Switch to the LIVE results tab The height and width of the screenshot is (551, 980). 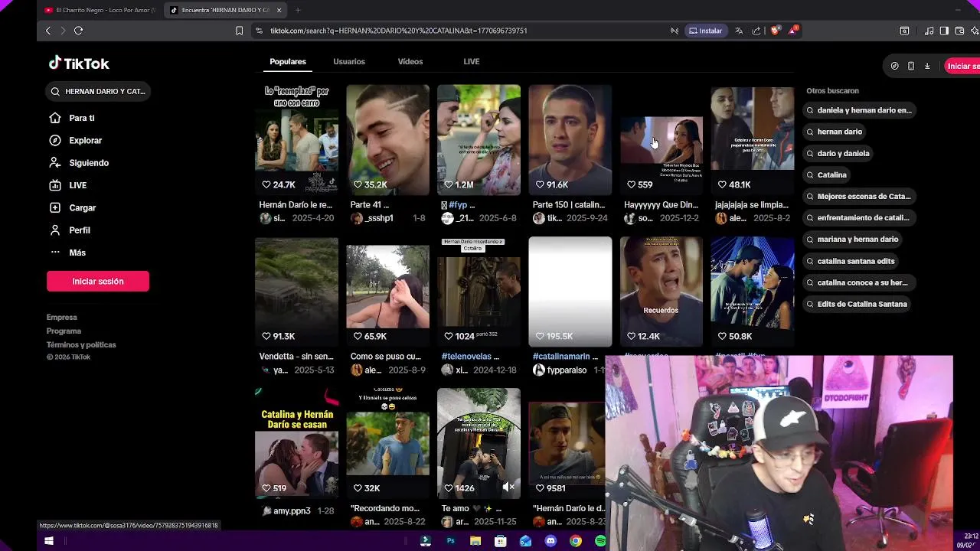[x=472, y=61]
